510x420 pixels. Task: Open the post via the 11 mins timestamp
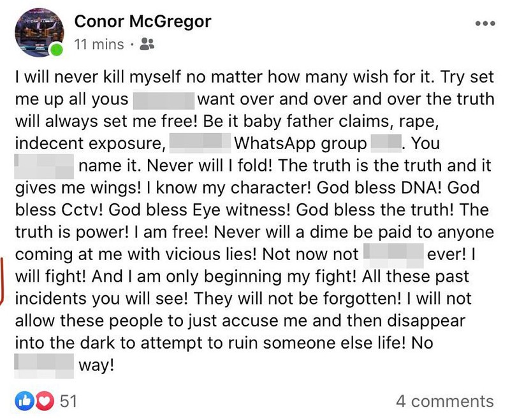tap(99, 44)
